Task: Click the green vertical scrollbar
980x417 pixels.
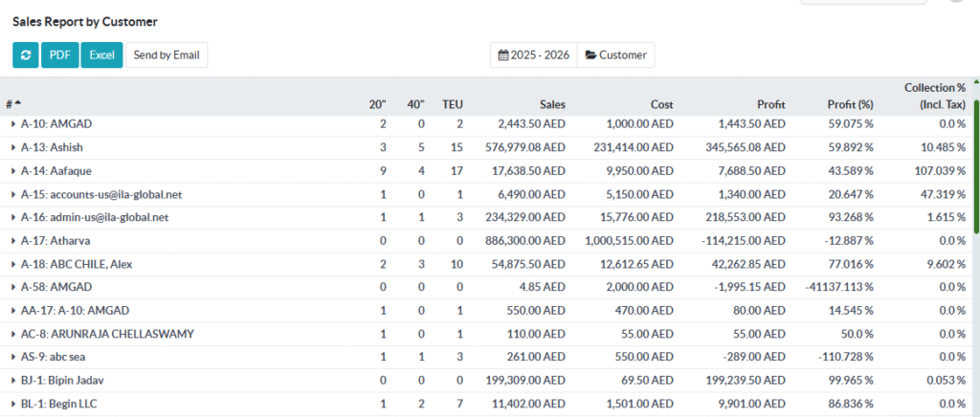Action: click(975, 167)
